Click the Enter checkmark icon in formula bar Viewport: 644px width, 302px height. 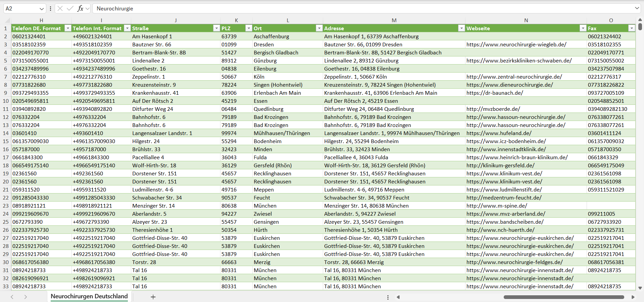click(70, 8)
